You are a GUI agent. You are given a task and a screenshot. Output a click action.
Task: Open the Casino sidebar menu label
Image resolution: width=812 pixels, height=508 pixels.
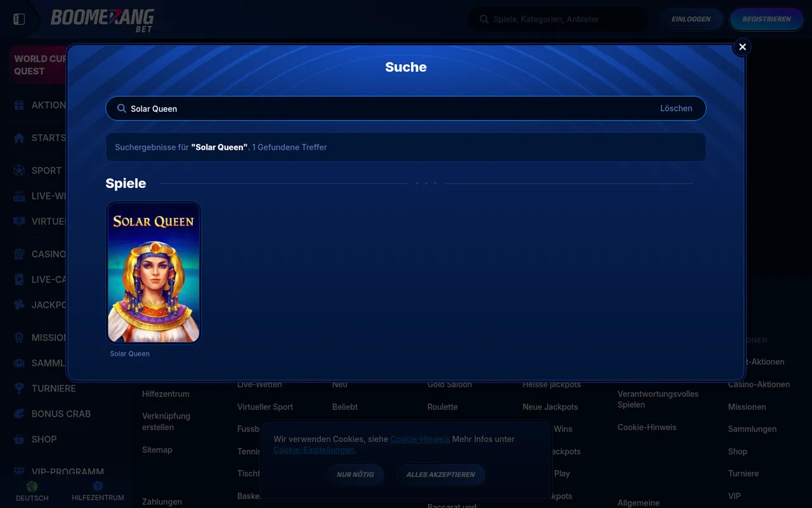click(49, 254)
